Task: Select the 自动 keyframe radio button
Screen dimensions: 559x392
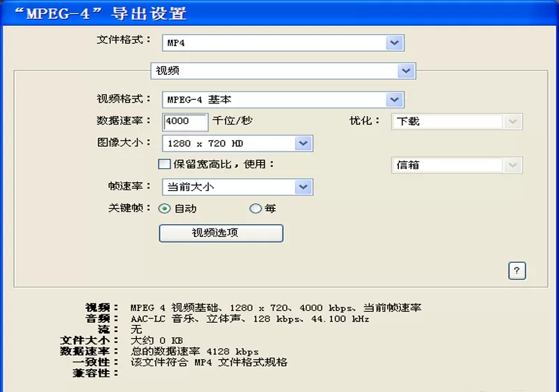Action: coord(164,208)
